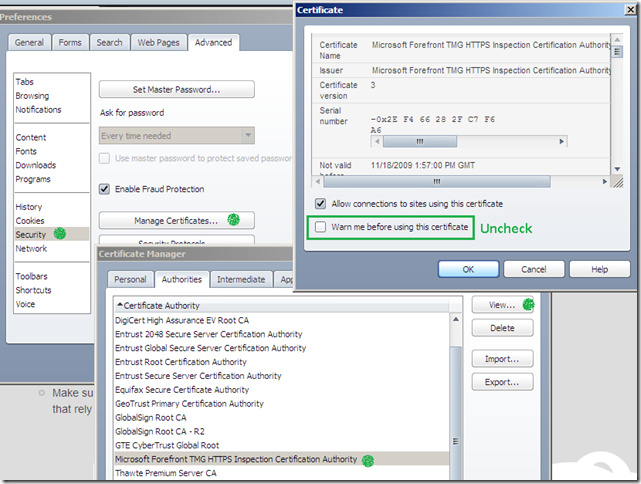This screenshot has width=641, height=484.
Task: Click certificate details horizontal scroll right arrow
Action: click(605, 182)
